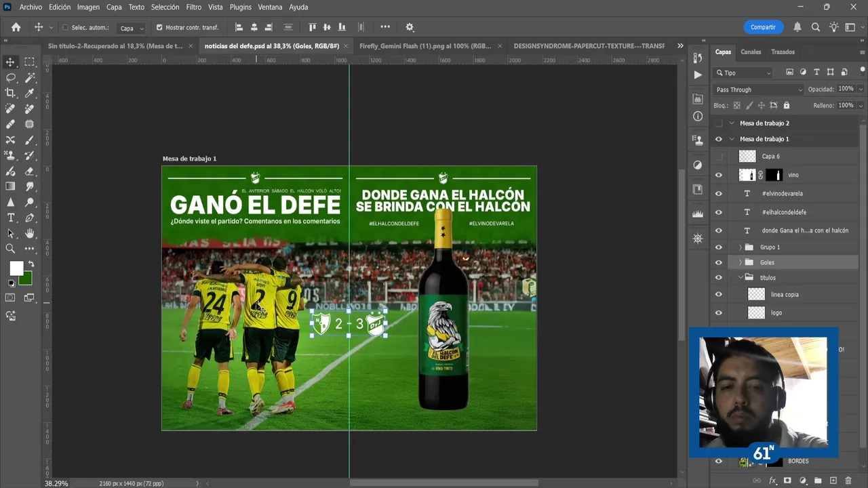Select the Eraser tool
Image resolution: width=868 pixels, height=488 pixels.
(30, 171)
